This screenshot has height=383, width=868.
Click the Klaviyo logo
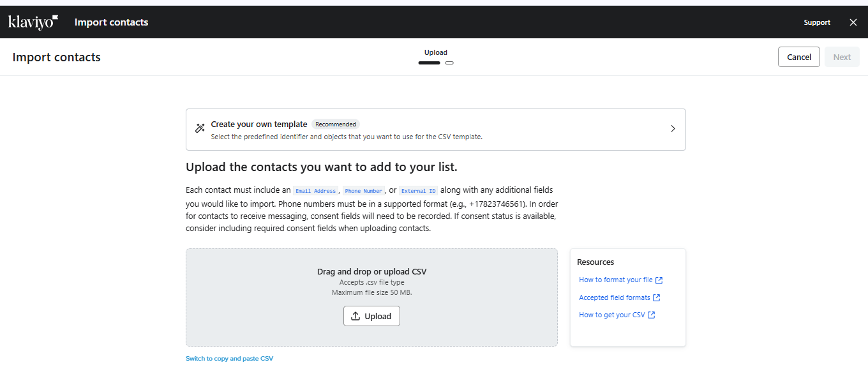(33, 22)
